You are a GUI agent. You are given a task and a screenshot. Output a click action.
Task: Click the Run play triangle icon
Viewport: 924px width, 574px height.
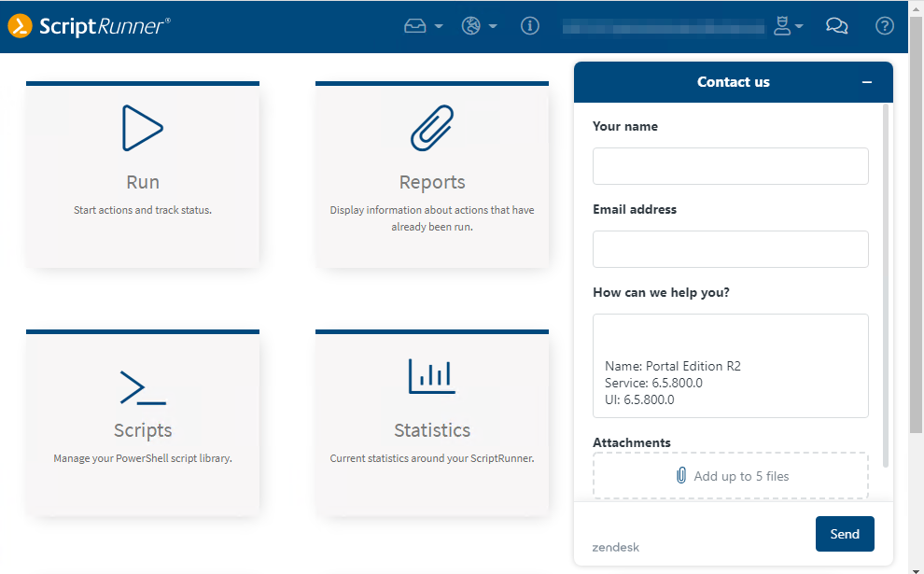143,128
